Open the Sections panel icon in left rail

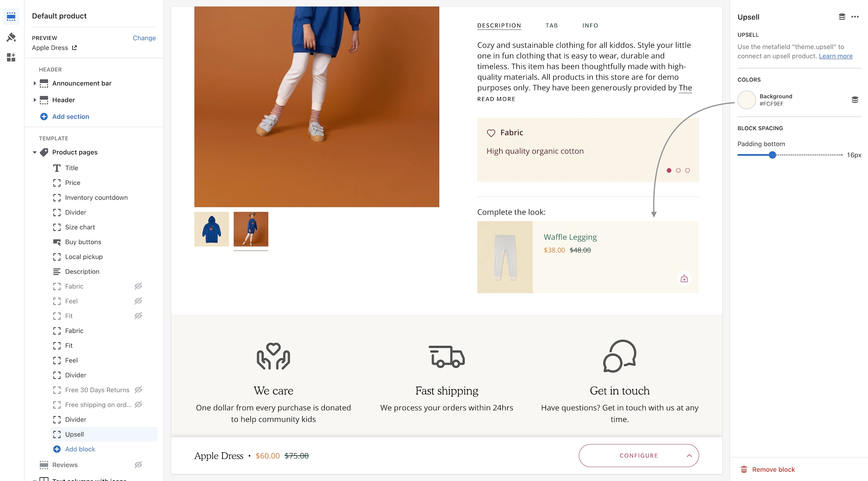pyautogui.click(x=11, y=17)
